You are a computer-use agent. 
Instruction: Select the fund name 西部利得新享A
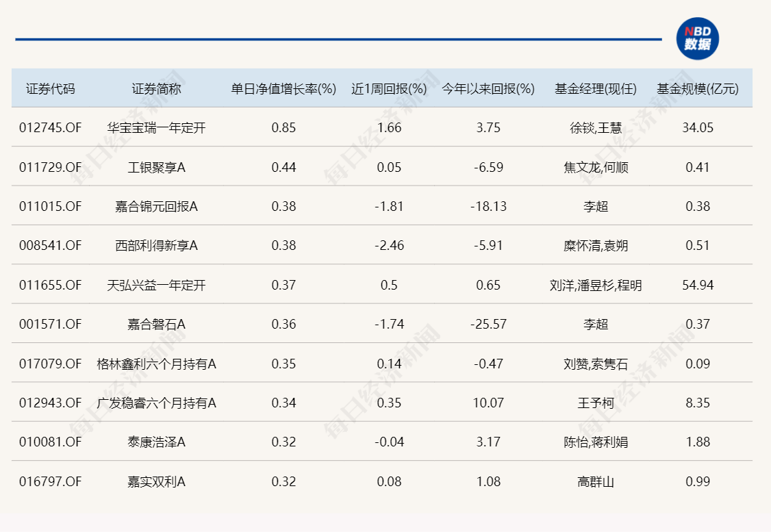156,245
